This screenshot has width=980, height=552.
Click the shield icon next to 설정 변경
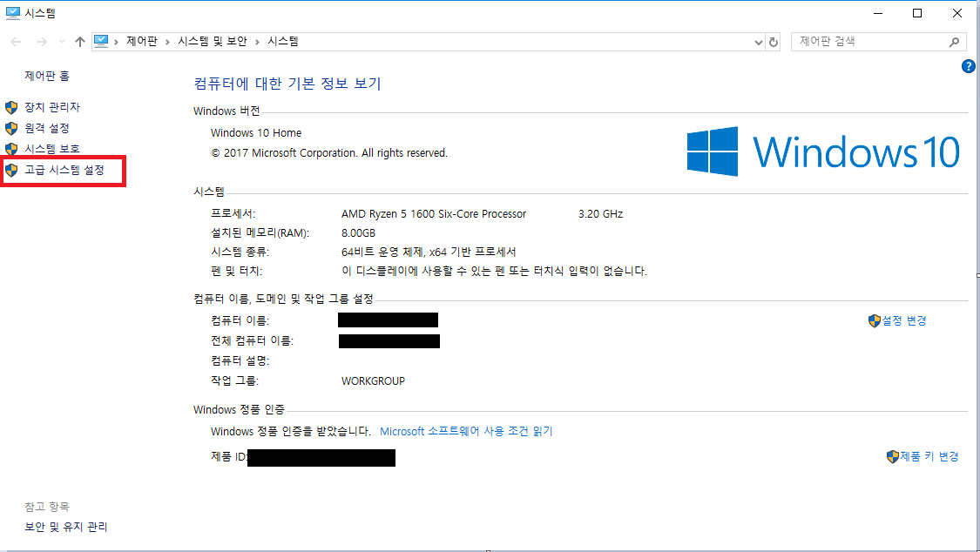coord(875,321)
